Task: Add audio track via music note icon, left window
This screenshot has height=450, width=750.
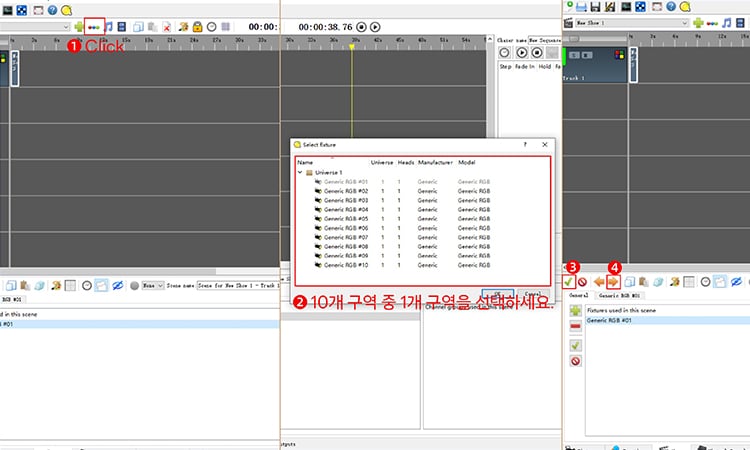Action: point(109,27)
